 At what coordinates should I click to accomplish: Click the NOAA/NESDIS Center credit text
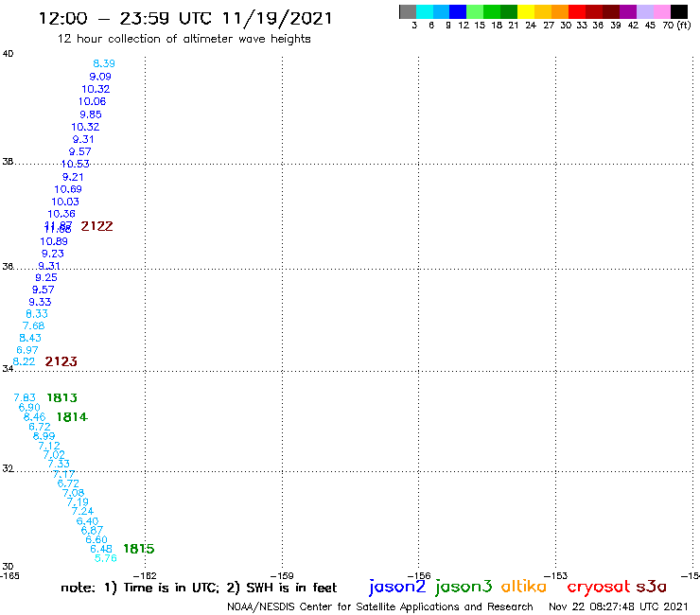coord(380,607)
